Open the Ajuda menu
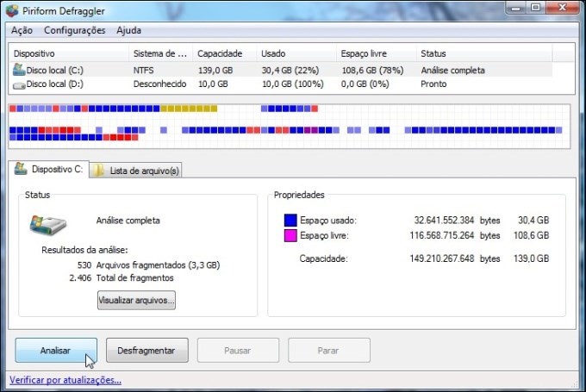Viewport: 586px width, 392px height. point(128,30)
